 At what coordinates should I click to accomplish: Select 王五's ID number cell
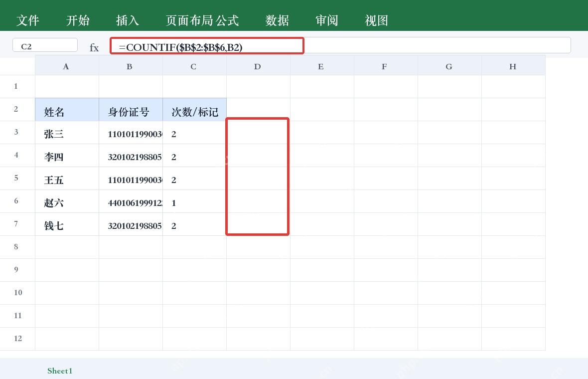point(131,178)
